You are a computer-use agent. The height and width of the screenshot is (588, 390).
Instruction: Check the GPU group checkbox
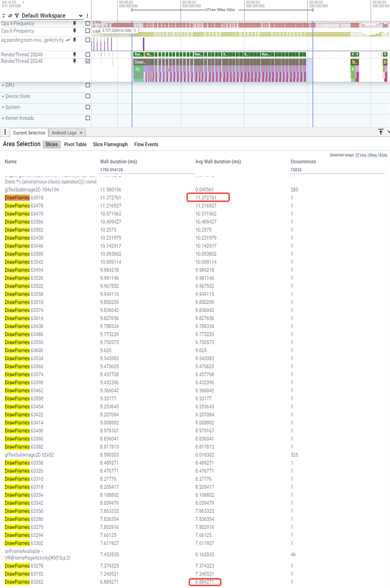88,85
